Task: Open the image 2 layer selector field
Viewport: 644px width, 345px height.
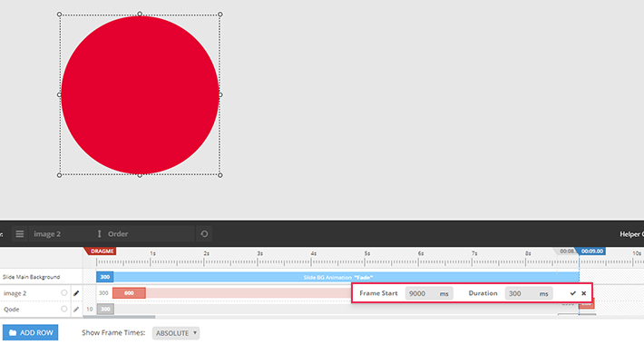Action: (x=61, y=234)
